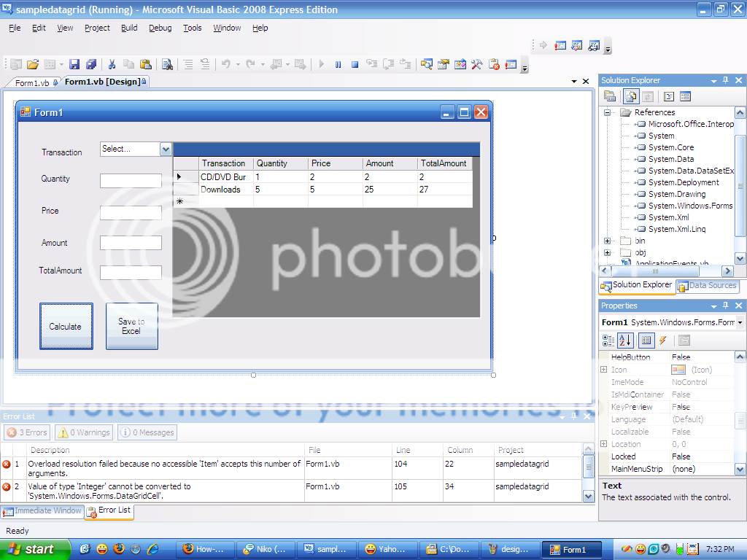Image resolution: width=747 pixels, height=560 pixels.
Task: Open the document tab list dropdown arrow
Action: pos(574,82)
